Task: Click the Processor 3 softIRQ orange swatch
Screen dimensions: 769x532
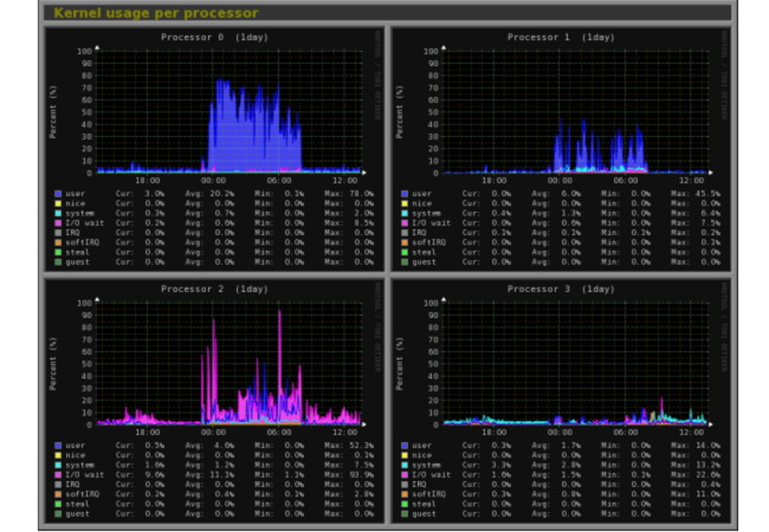Action: [405, 494]
